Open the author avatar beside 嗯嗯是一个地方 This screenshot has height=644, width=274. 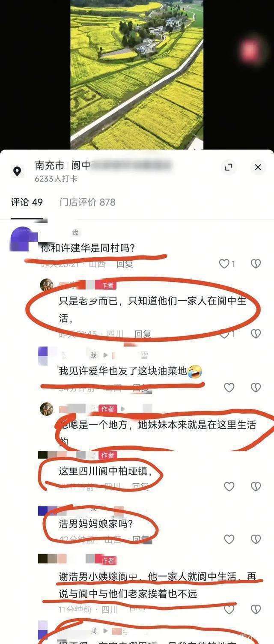tap(47, 409)
